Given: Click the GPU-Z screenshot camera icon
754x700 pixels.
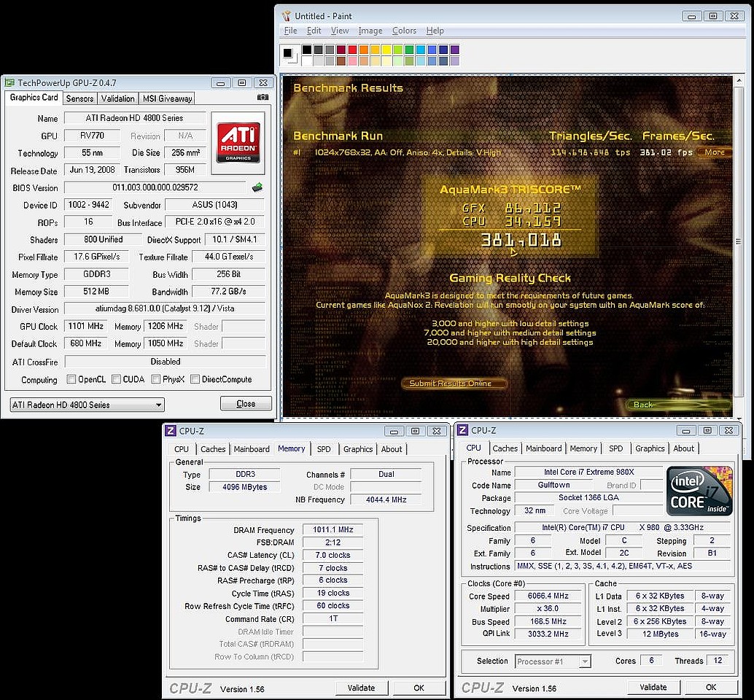Looking at the screenshot, I should coord(263,98).
